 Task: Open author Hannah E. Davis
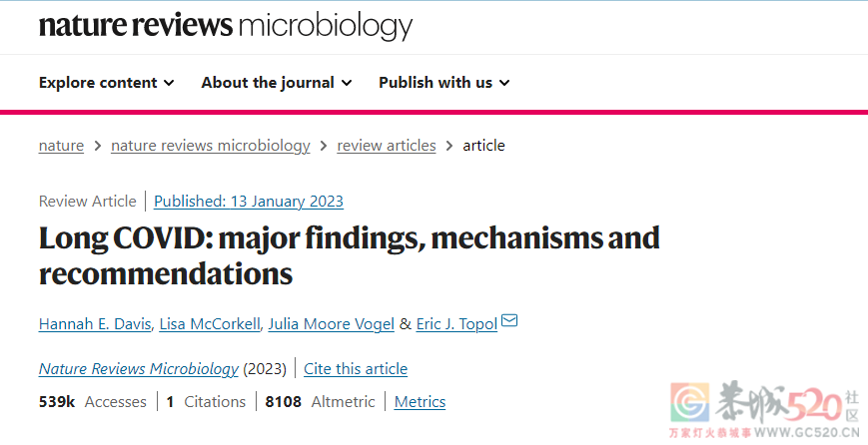click(x=95, y=324)
